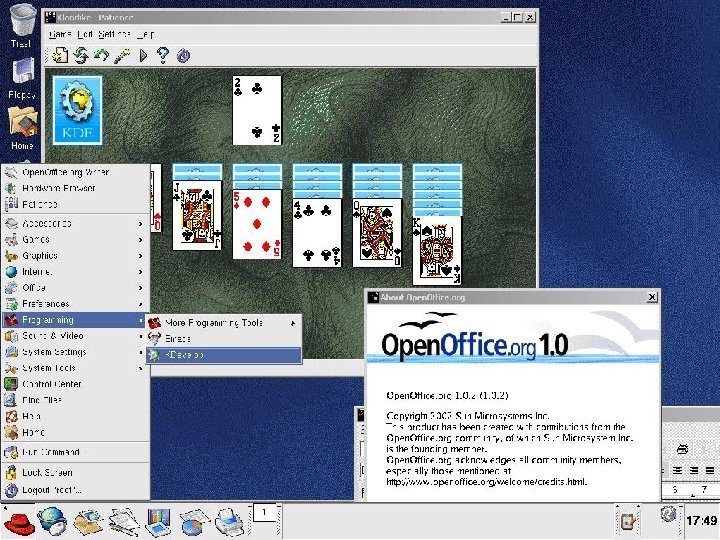Expand the Accessories submenu

76,223
